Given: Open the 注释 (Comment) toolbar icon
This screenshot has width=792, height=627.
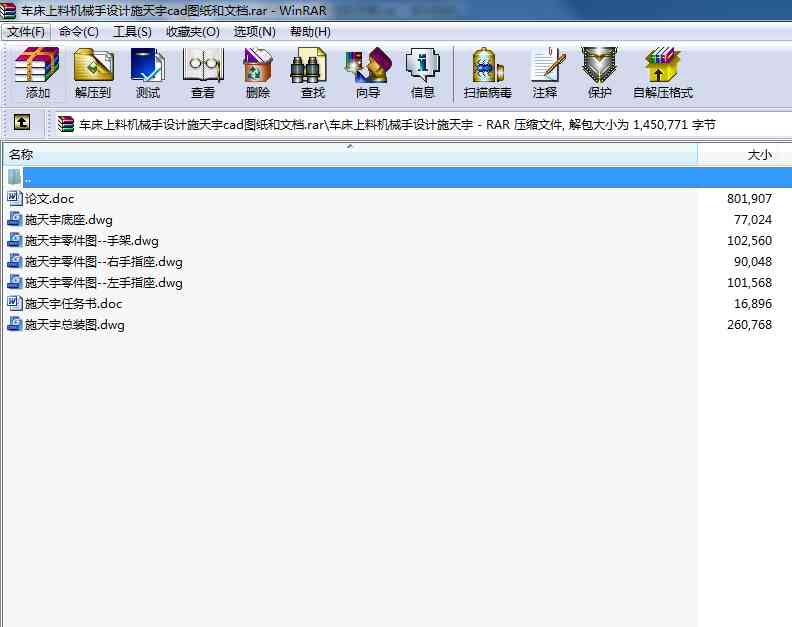Looking at the screenshot, I should click(x=547, y=65).
